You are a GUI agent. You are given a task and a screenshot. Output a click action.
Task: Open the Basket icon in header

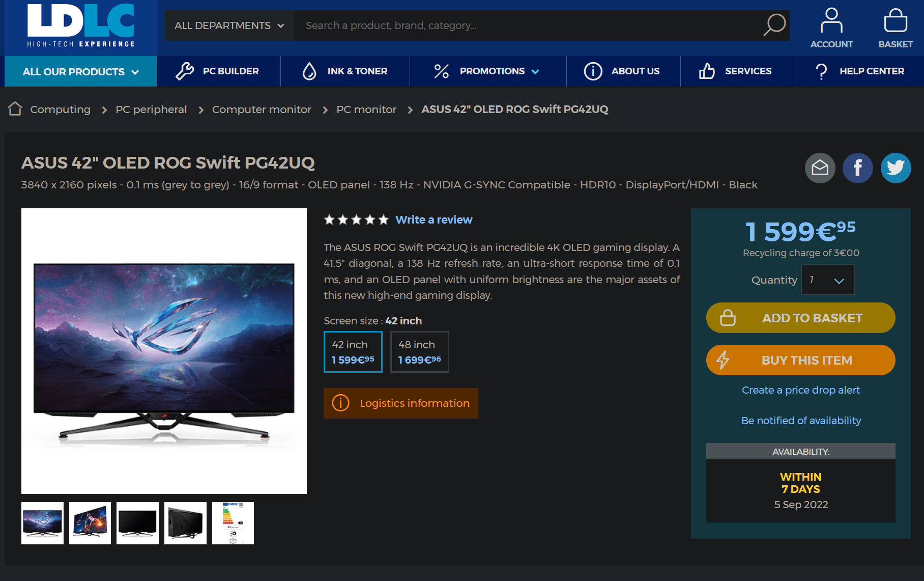point(896,28)
